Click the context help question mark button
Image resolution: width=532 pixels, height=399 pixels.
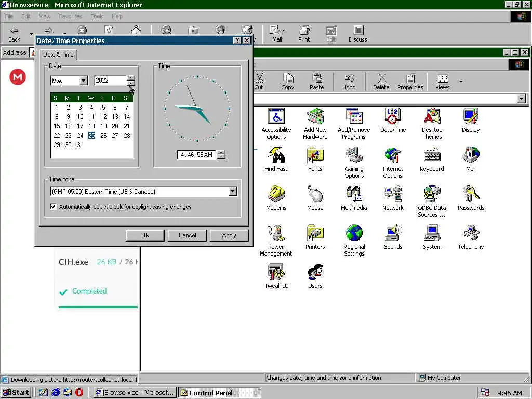pos(237,41)
